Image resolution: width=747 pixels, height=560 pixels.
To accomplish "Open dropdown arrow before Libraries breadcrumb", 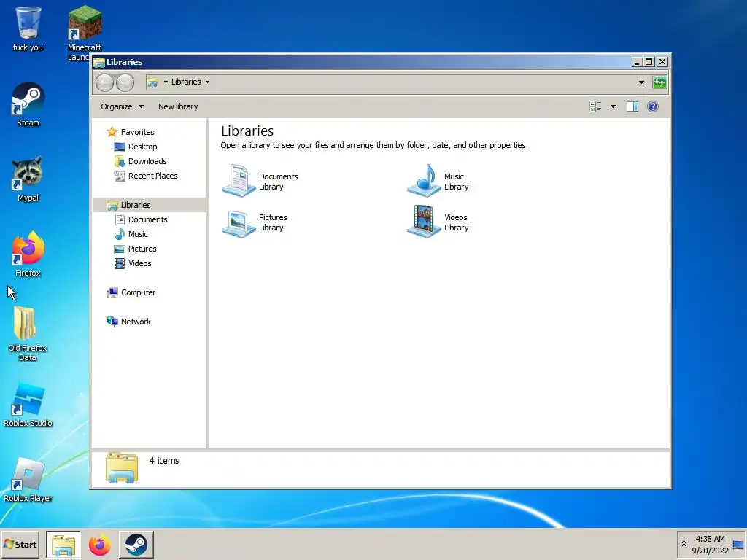I will coord(166,82).
